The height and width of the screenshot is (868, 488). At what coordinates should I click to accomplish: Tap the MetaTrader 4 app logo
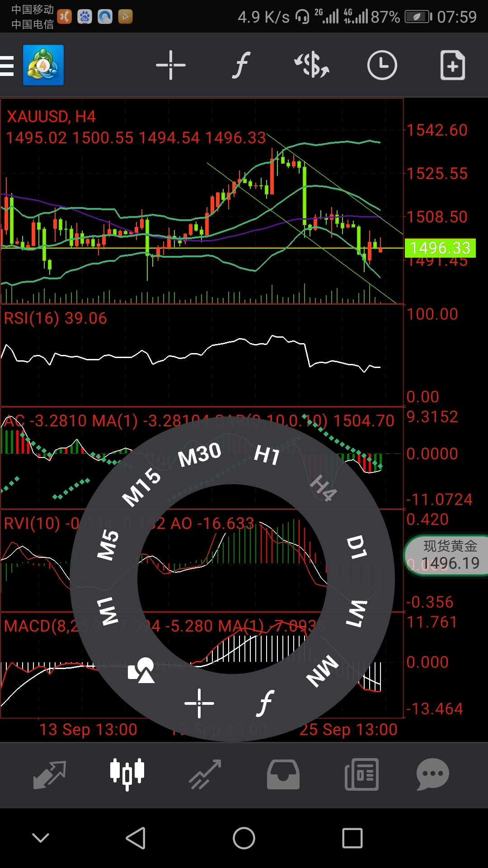(x=43, y=65)
